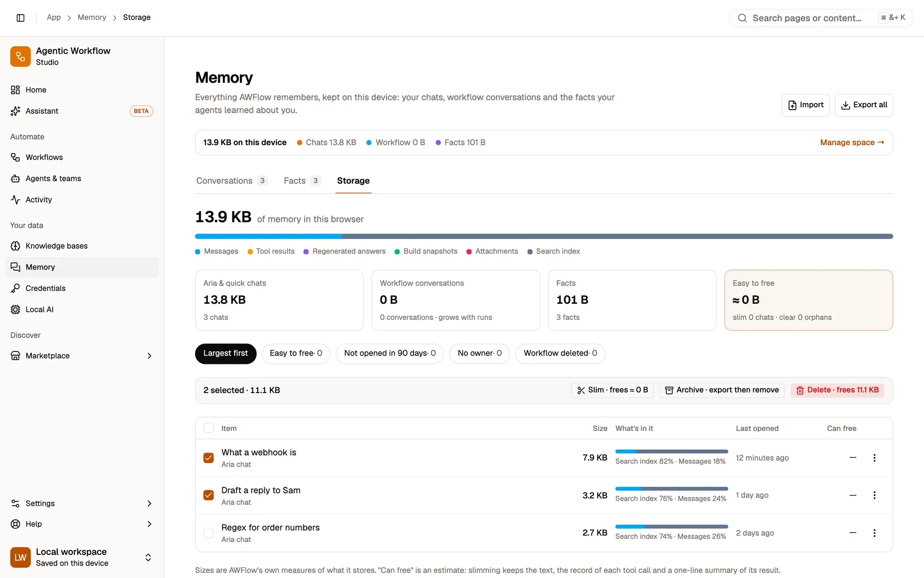Go to Memory breadcrumb

92,17
